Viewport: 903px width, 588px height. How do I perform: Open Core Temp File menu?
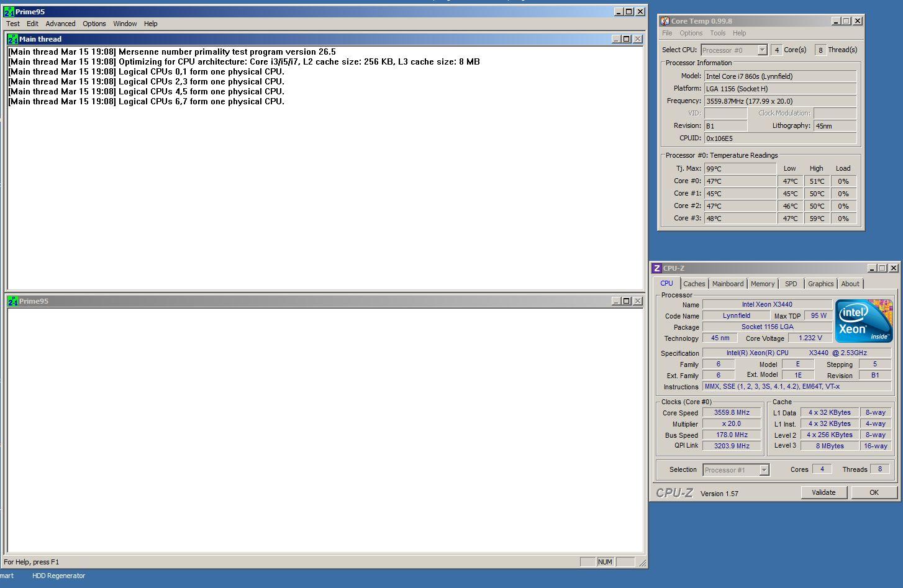[x=667, y=33]
